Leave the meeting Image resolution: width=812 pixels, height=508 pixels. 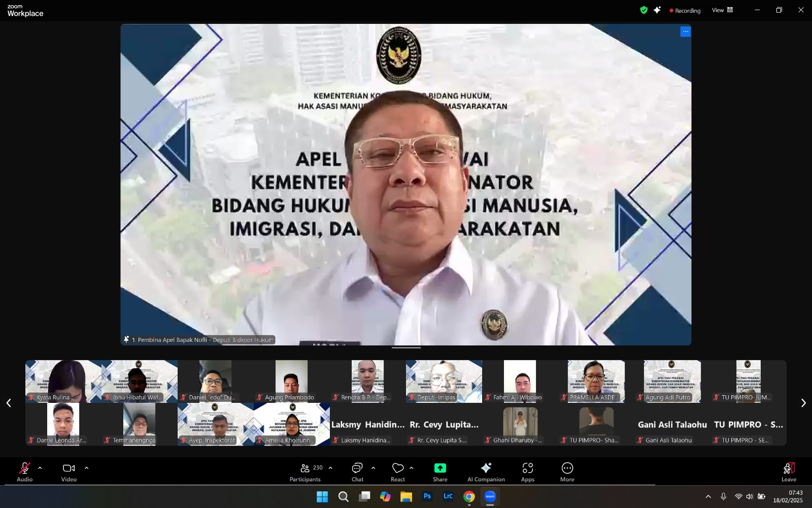(789, 471)
